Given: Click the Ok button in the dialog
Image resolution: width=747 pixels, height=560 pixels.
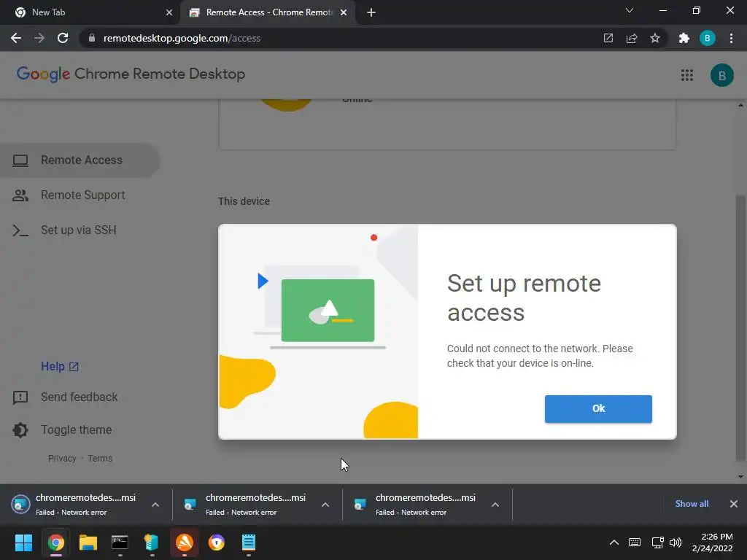Looking at the screenshot, I should pos(598,408).
